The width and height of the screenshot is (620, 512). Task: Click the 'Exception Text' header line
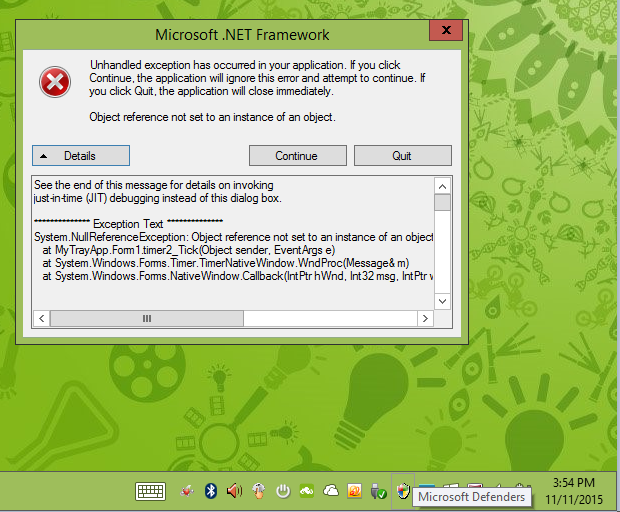click(x=129, y=224)
